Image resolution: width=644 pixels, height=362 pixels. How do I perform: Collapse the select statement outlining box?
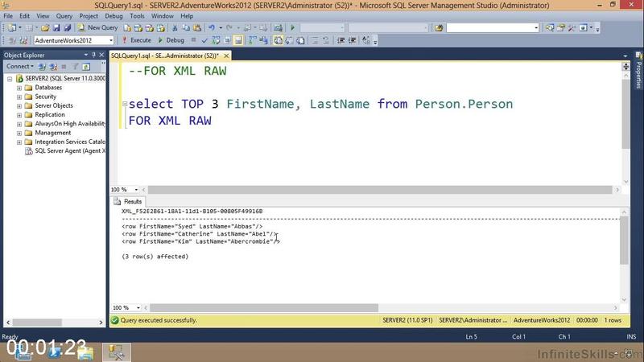coord(125,104)
